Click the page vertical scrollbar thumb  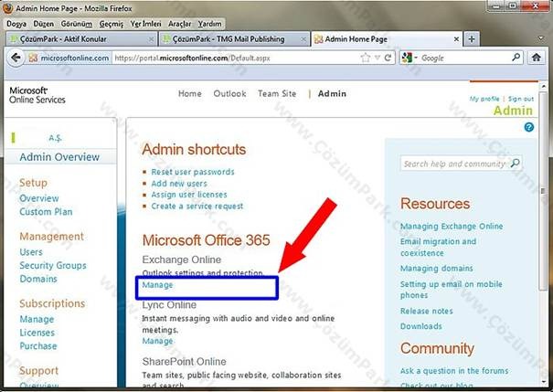click(x=543, y=190)
